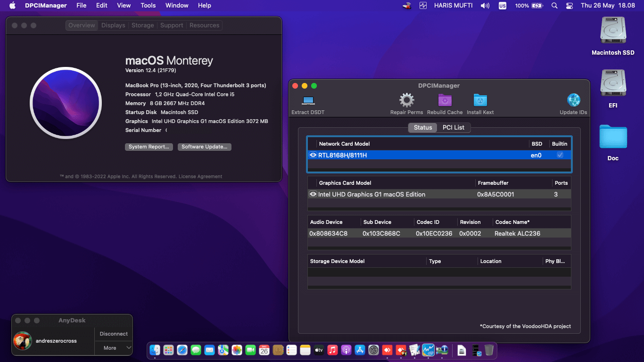
Task: Open Mail from the Dock
Action: pyautogui.click(x=209, y=350)
